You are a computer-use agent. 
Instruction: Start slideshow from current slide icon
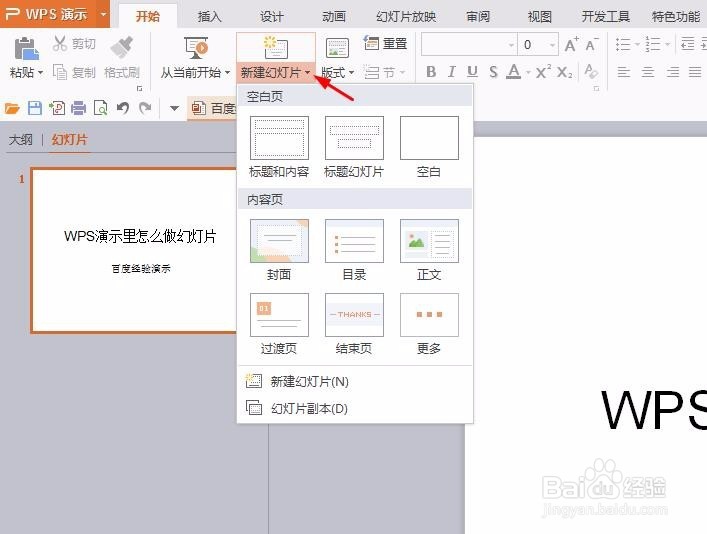tap(196, 48)
